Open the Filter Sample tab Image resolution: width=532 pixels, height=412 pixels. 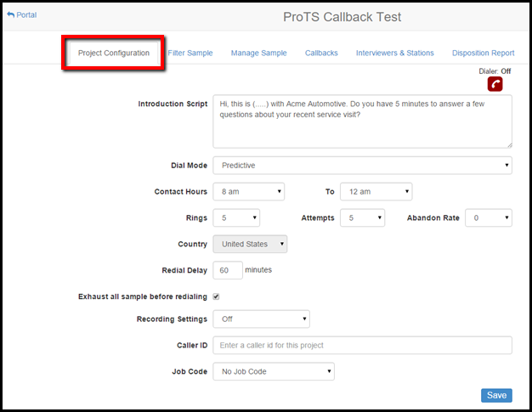point(190,53)
